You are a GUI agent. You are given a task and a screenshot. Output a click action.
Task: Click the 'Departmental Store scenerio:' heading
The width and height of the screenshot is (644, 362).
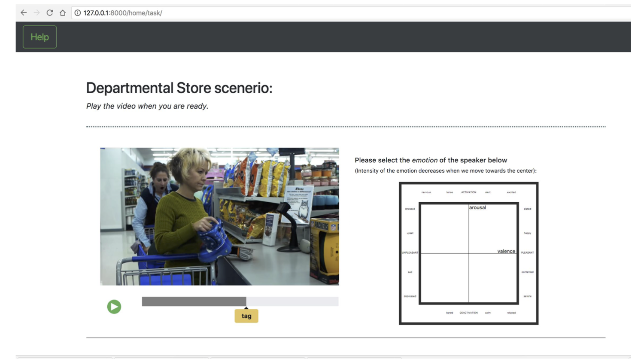point(179,88)
